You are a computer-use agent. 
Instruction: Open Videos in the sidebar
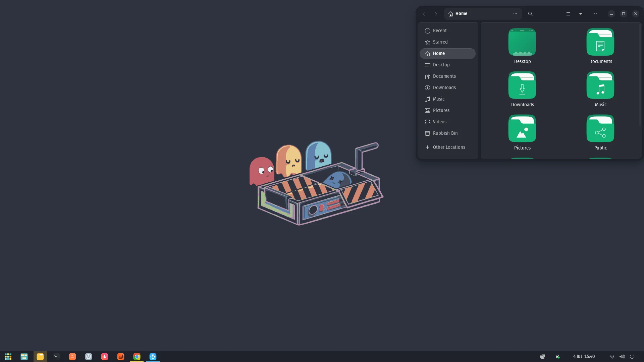pos(447,122)
